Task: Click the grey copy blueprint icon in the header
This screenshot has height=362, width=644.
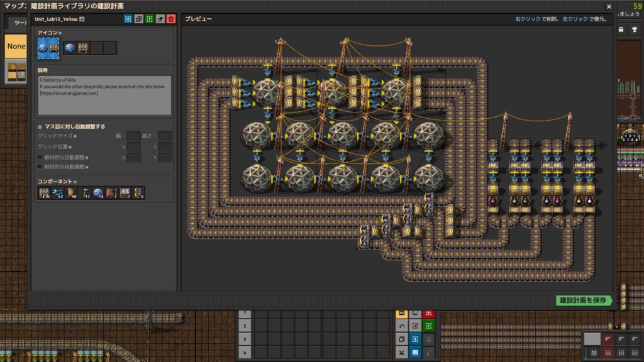Action: coord(139,19)
